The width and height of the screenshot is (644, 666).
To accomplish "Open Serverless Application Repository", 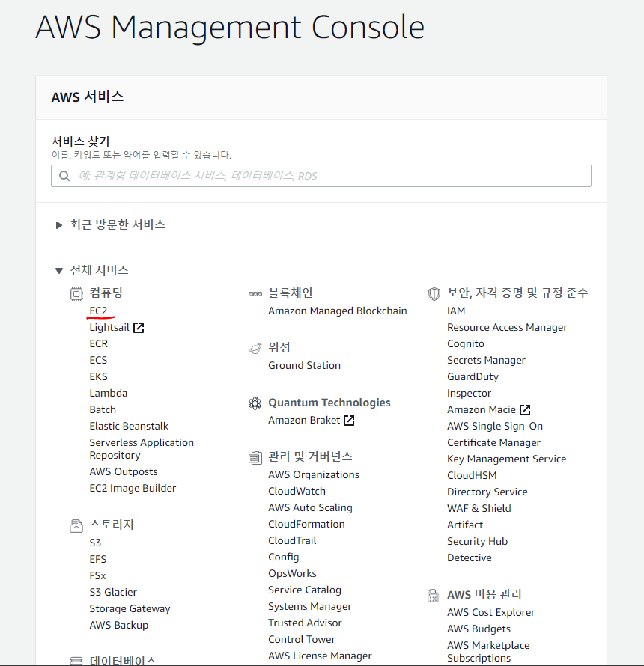I will [x=142, y=449].
